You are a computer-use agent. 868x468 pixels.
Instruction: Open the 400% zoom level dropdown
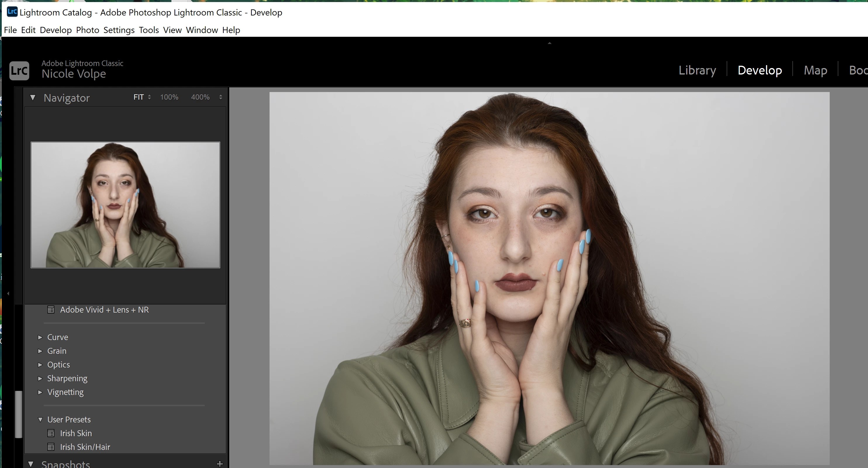coord(221,97)
